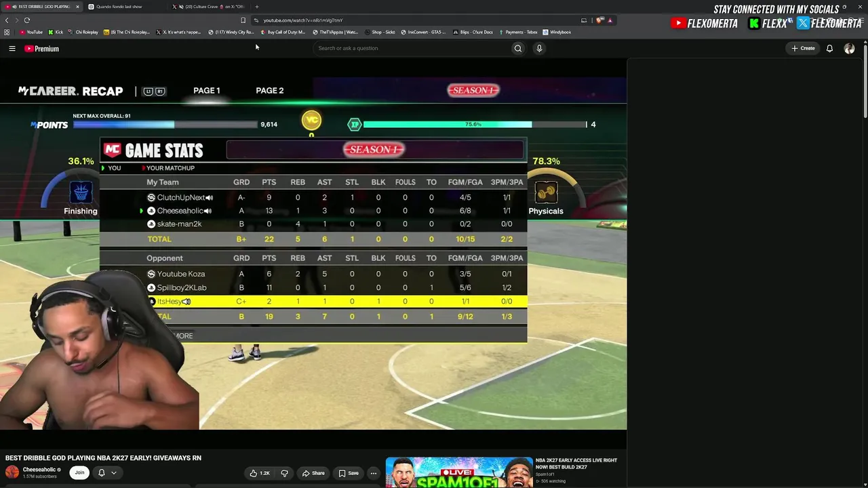Image resolution: width=868 pixels, height=488 pixels.
Task: Click the browser address bar URL
Action: click(303, 20)
